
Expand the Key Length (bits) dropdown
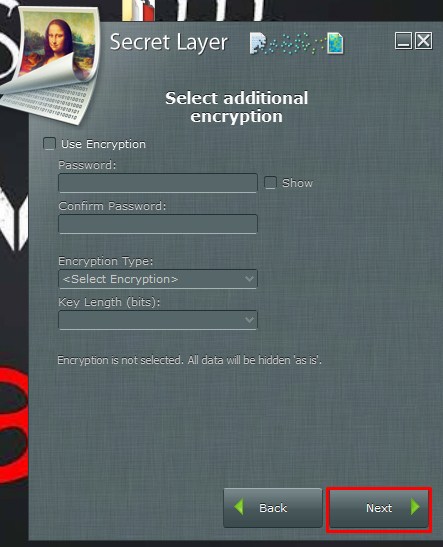point(158,320)
